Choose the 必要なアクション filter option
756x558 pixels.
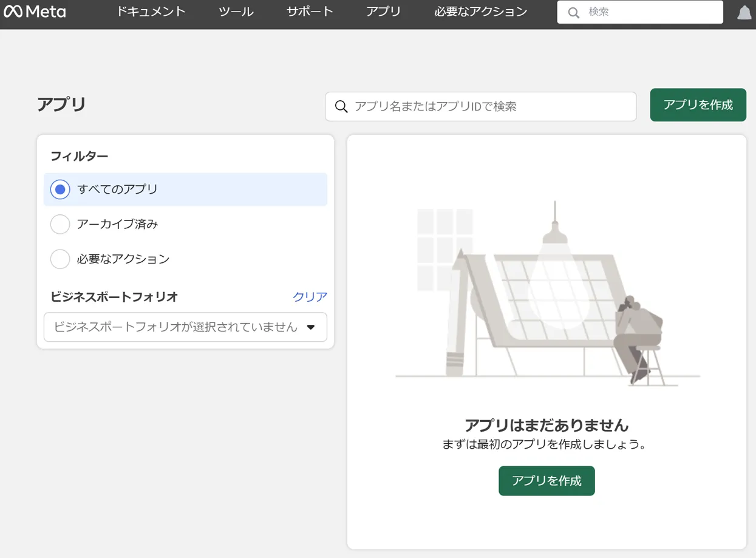point(60,259)
